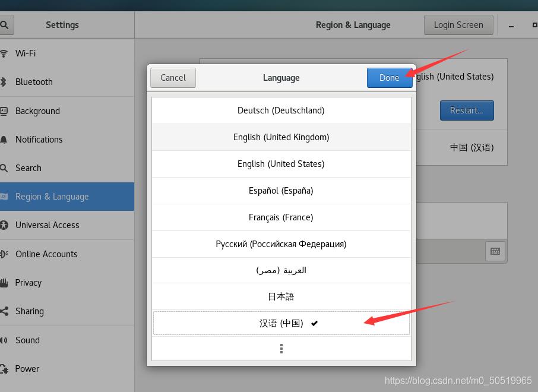Open the Privacy settings panel
The width and height of the screenshot is (538, 392).
pyautogui.click(x=29, y=282)
